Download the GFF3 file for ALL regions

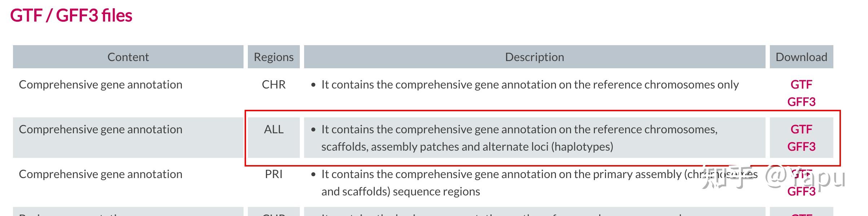click(x=802, y=147)
